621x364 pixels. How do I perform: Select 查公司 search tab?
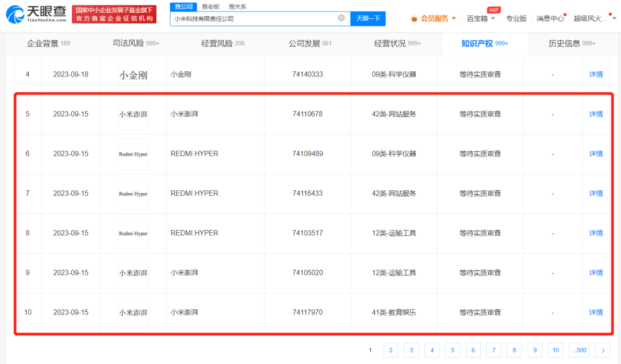183,6
